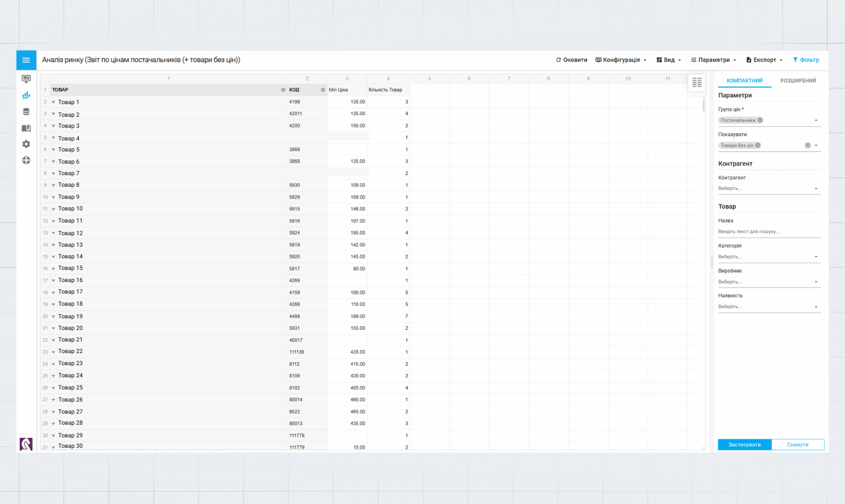Remove the Постачальники chip from Група цін
The image size is (845, 504).
tap(760, 120)
